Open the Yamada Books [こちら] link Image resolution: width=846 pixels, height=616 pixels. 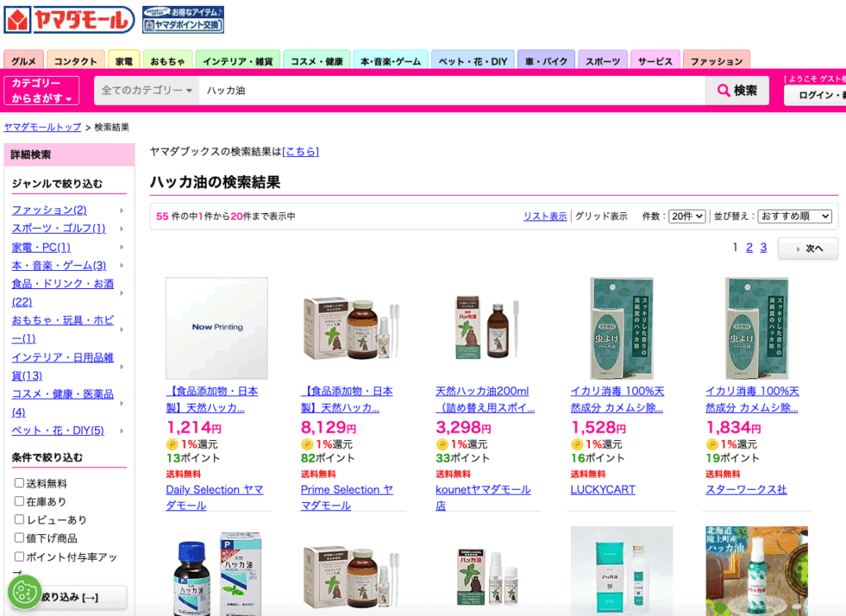click(301, 152)
